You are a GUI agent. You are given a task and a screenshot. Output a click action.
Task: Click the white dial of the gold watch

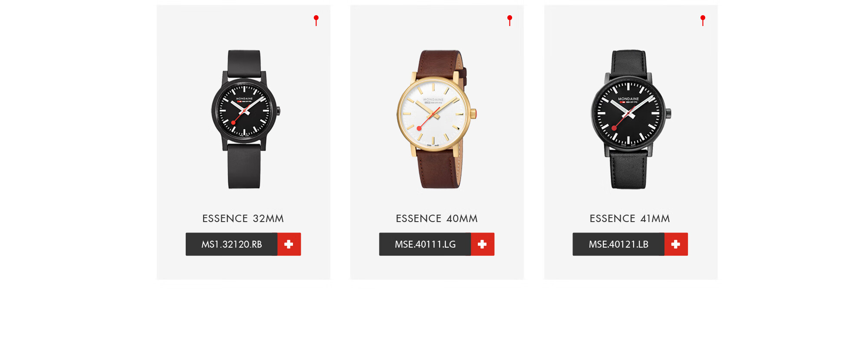(433, 114)
